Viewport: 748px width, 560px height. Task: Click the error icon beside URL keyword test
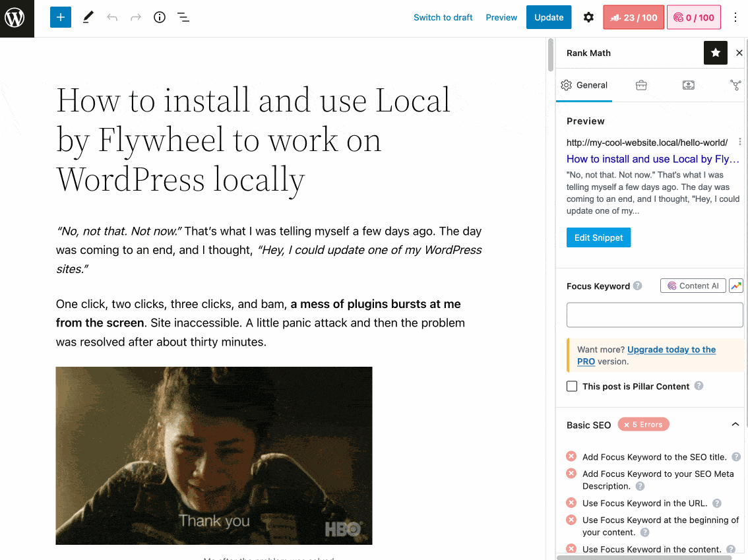[571, 503]
